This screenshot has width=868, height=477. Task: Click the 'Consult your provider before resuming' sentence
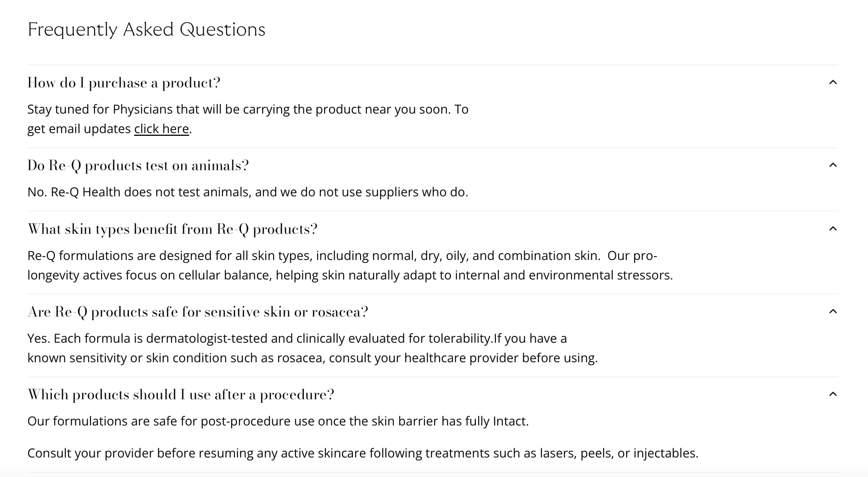(x=363, y=453)
